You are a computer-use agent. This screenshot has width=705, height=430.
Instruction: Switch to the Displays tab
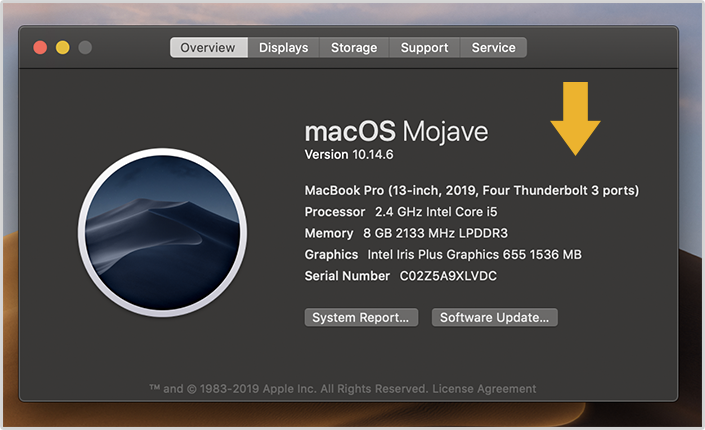coord(283,47)
